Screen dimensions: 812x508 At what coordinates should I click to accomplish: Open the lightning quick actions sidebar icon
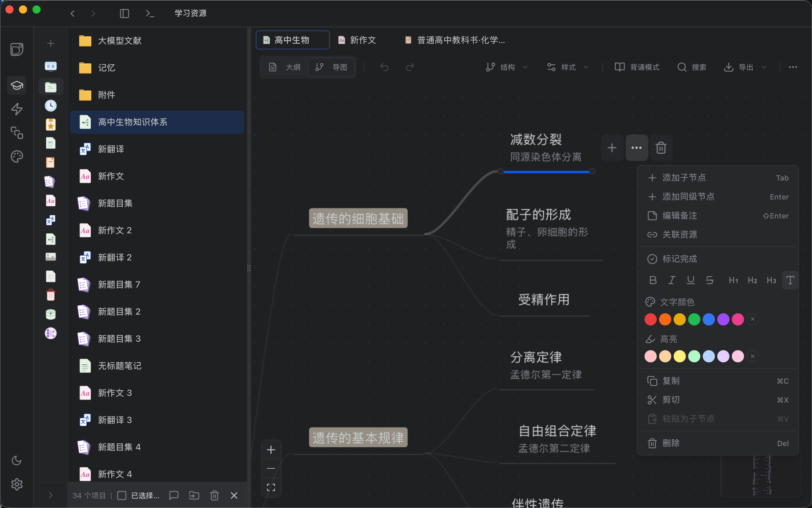(17, 109)
